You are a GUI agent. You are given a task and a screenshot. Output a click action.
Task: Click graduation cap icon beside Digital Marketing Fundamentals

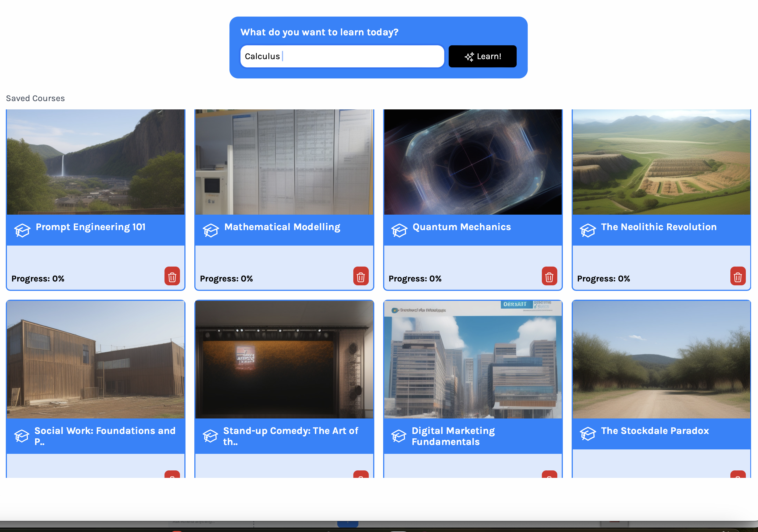[398, 436]
